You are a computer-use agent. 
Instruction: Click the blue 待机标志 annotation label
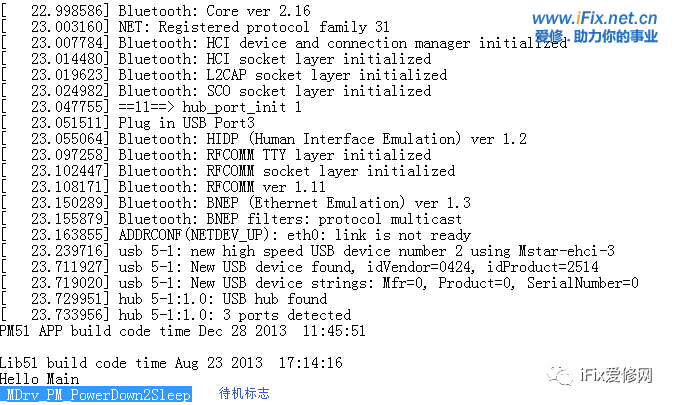[x=244, y=394]
